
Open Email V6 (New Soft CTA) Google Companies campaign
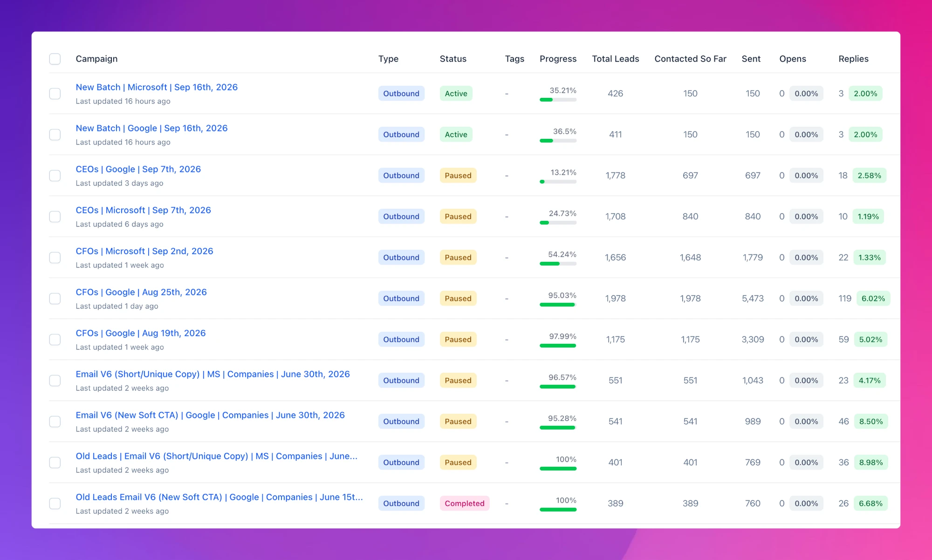point(210,415)
